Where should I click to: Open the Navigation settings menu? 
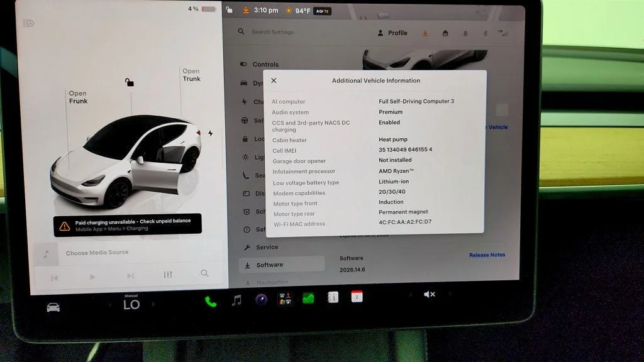click(267, 282)
